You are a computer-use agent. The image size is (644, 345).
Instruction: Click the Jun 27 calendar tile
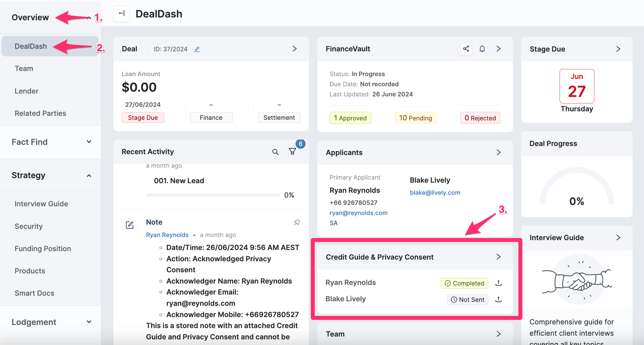pos(577,86)
